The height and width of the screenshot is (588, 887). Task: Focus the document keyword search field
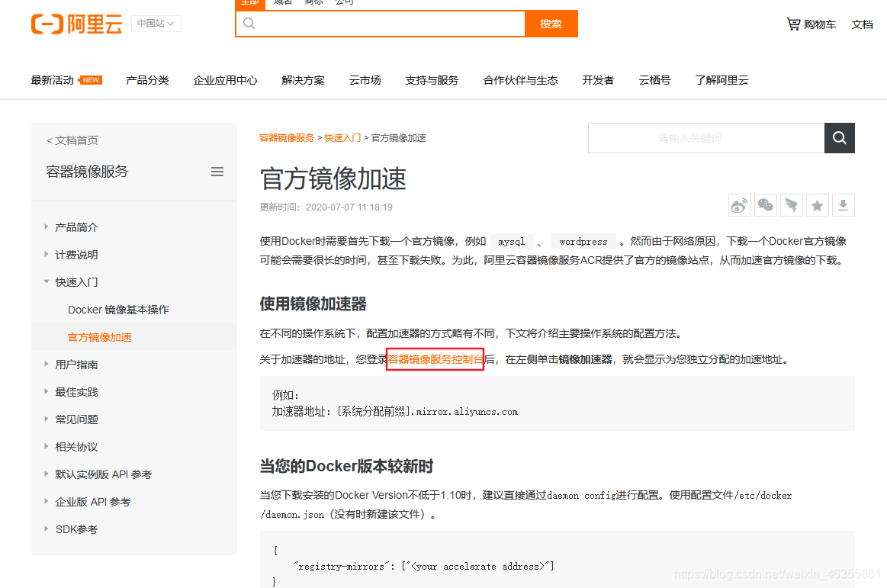click(706, 138)
